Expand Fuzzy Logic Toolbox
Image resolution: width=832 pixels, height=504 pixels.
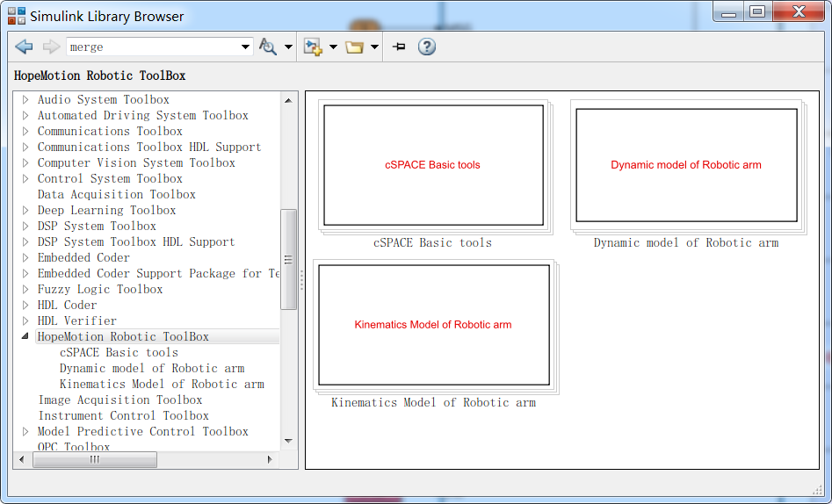[25, 289]
